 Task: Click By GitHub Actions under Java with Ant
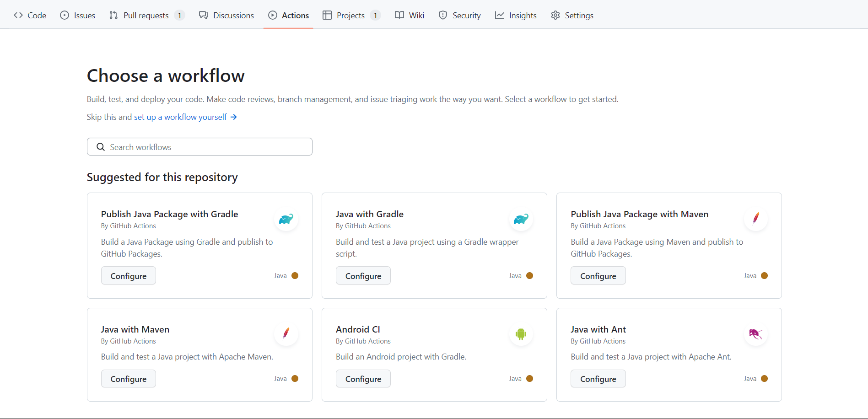coord(598,341)
